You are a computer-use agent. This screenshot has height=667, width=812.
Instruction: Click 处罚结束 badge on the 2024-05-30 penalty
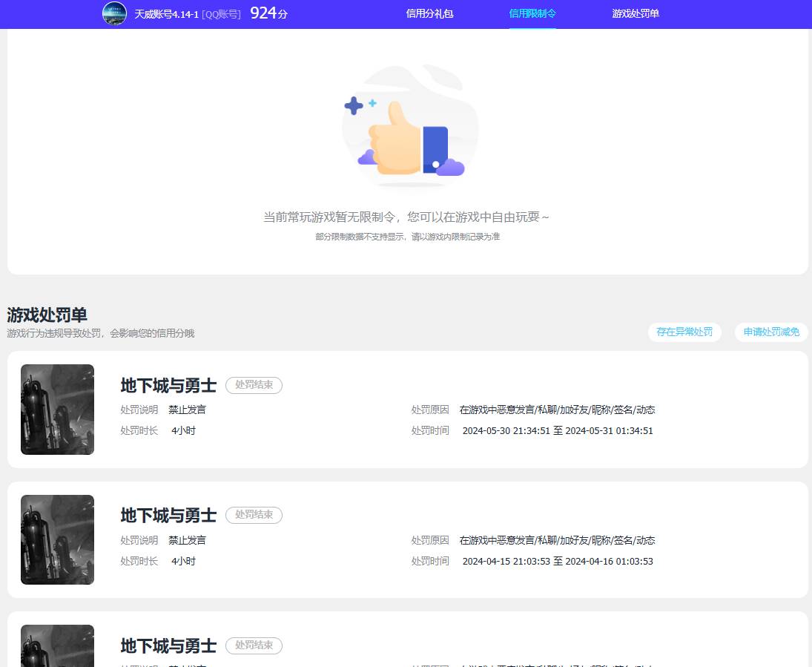tap(254, 385)
